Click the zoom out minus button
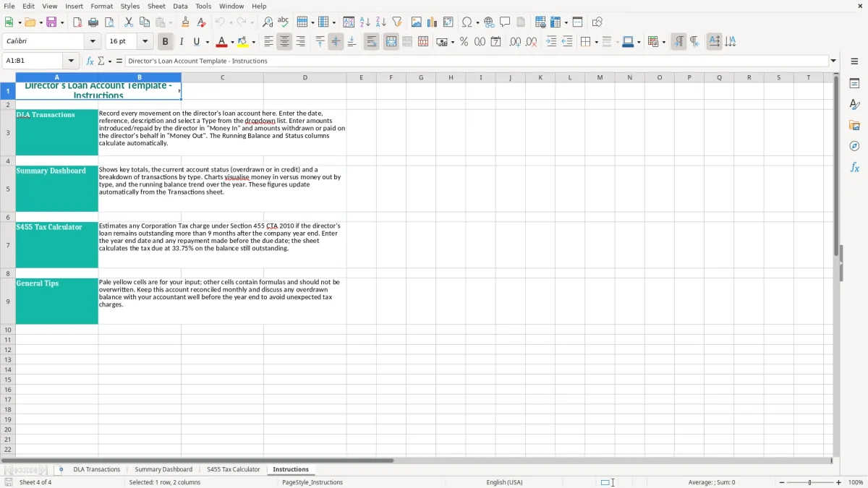This screenshot has width=868, height=488. click(x=782, y=482)
